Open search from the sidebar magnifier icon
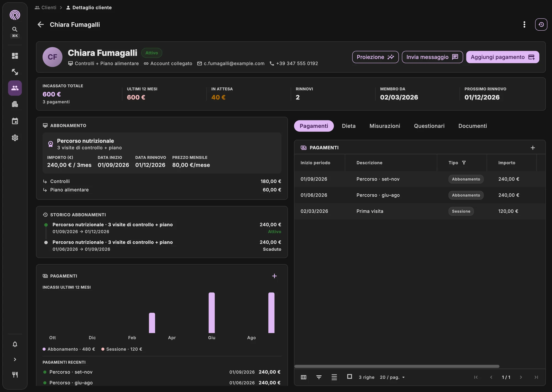 pos(15,29)
